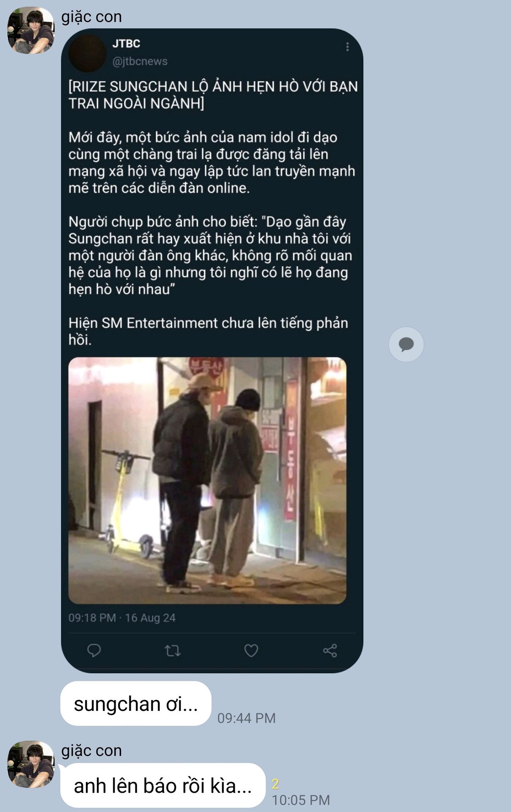Tap the unread count 2 beside message

[x=275, y=784]
